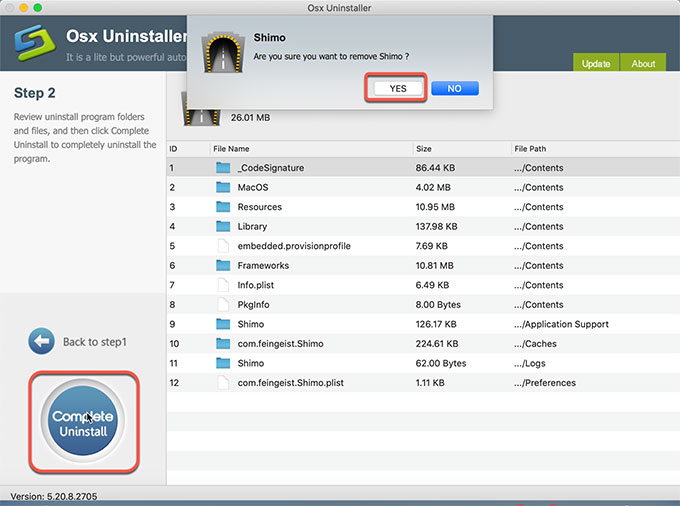The image size is (680, 506).
Task: Open the Update tab
Action: (596, 63)
